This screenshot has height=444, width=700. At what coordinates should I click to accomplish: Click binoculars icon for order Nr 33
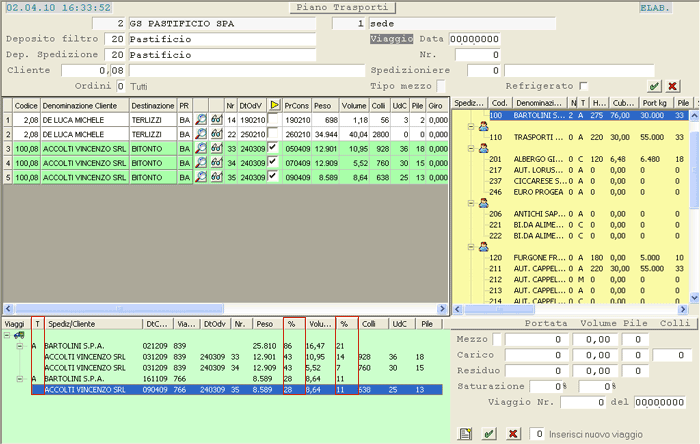point(217,148)
